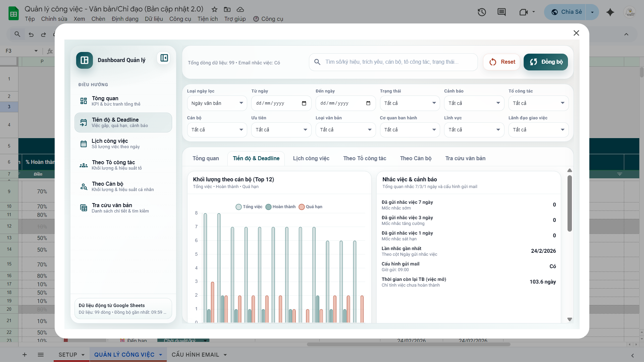Viewport: 644px width, 362px height.
Task: Open the calendar picker in Từ ngày
Action: [304, 103]
